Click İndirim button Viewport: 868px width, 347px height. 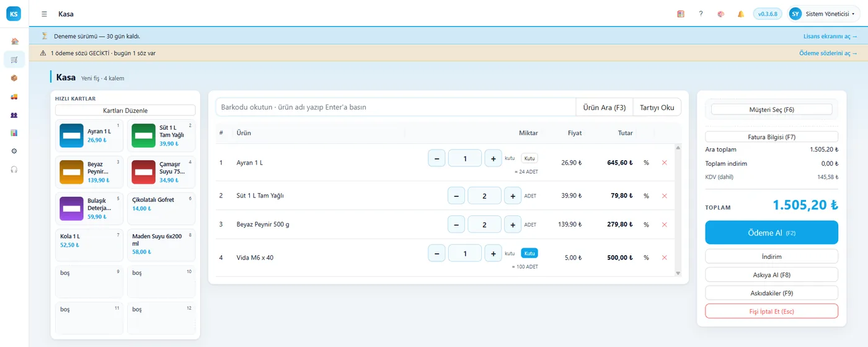coord(771,256)
